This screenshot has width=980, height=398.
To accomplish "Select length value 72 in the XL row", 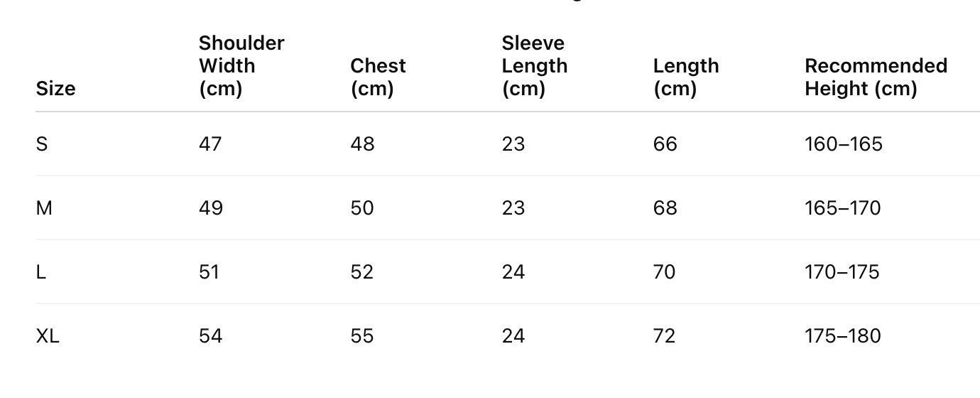I will click(x=665, y=336).
